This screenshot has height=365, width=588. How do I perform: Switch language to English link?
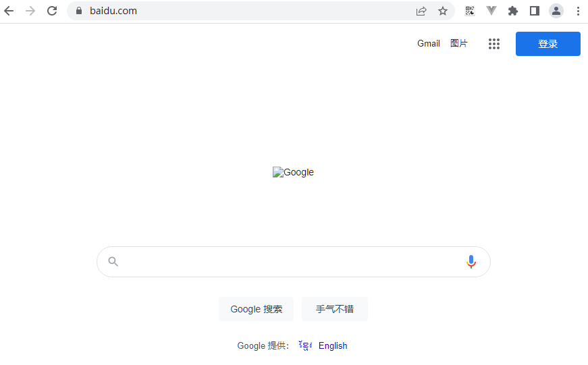coord(333,345)
